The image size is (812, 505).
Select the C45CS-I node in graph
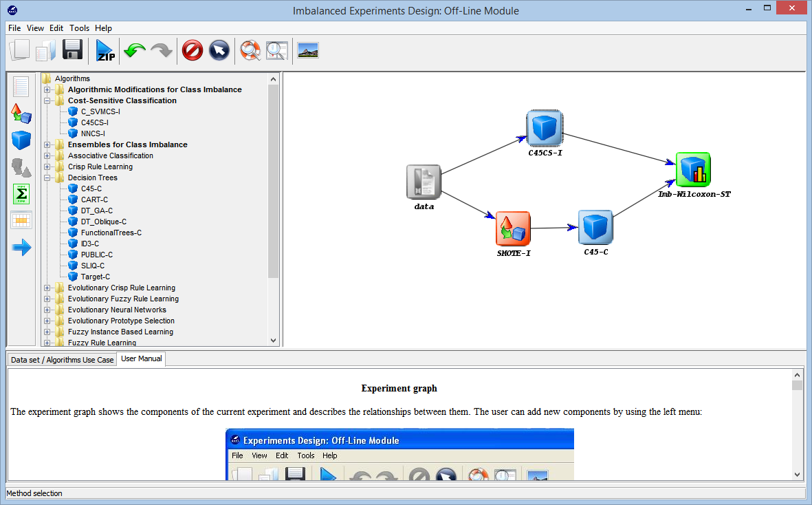coord(545,127)
